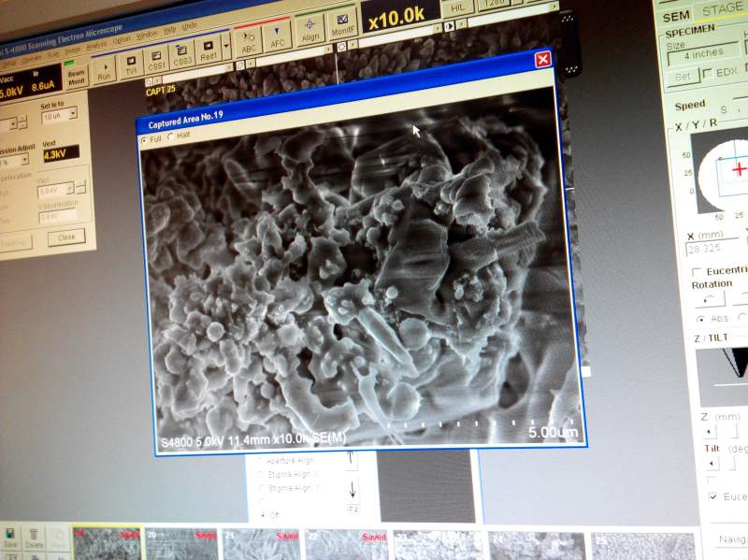Open captured thumbnail number 22
This screenshot has width=748, height=560.
(346, 545)
